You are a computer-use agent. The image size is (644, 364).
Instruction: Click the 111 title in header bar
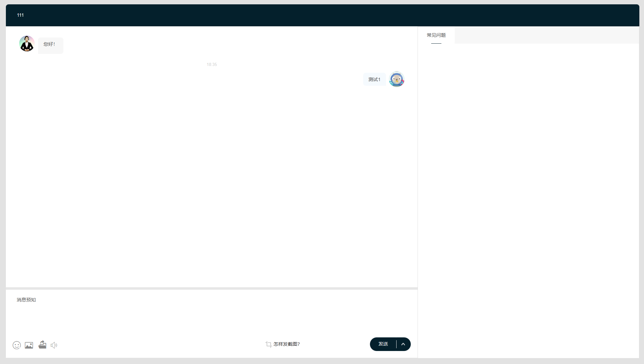pos(20,15)
